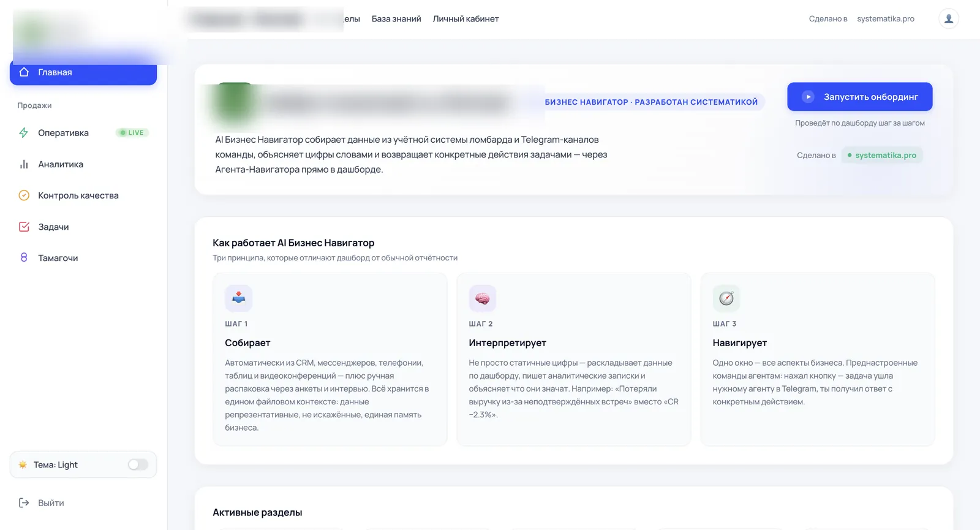Open the user profile avatar icon
This screenshot has width=980, height=530.
tap(949, 19)
